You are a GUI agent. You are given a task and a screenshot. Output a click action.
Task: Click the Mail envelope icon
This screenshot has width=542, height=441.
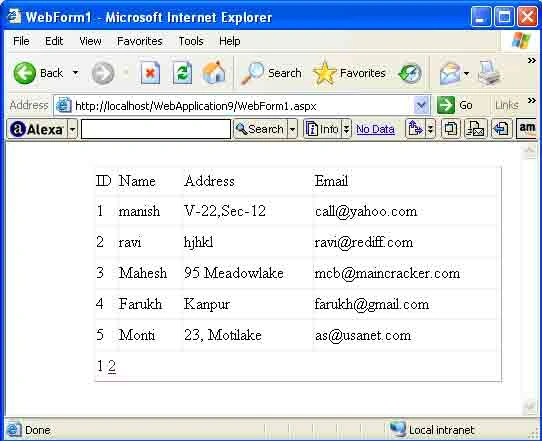pyautogui.click(x=450, y=74)
